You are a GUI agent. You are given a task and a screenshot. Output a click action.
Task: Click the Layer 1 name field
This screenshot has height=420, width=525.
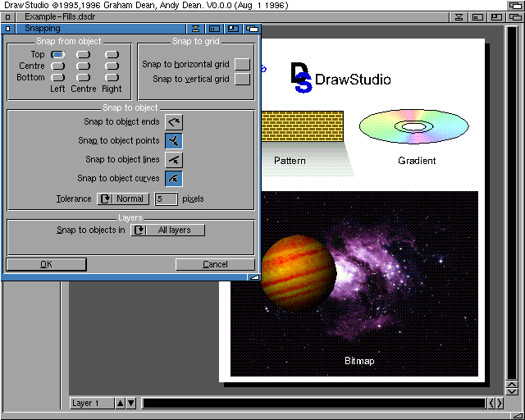coord(92,404)
